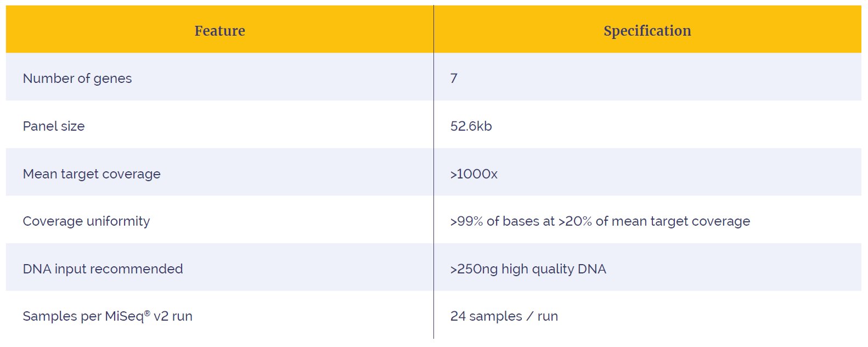Image resolution: width=868 pixels, height=347 pixels.
Task: Click the vertical divider between columns
Action: coord(433,172)
